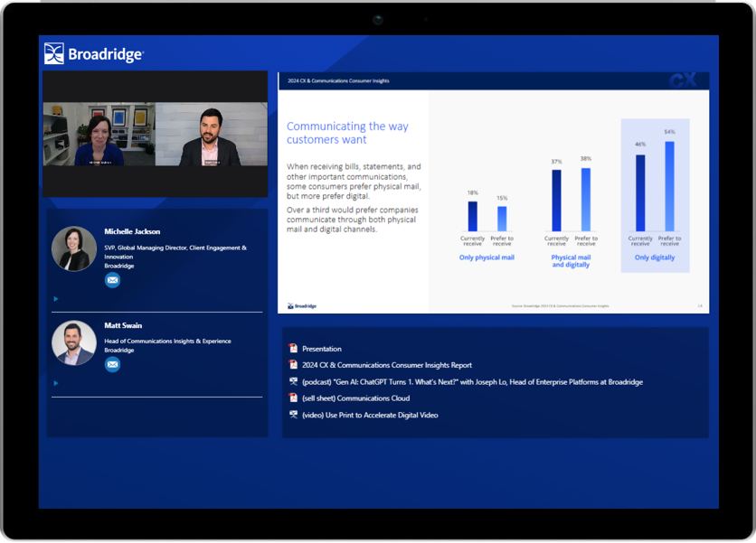The height and width of the screenshot is (543, 756).
Task: Click PDF icon beside Communications Cloud sell sheet
Action: pyautogui.click(x=293, y=398)
